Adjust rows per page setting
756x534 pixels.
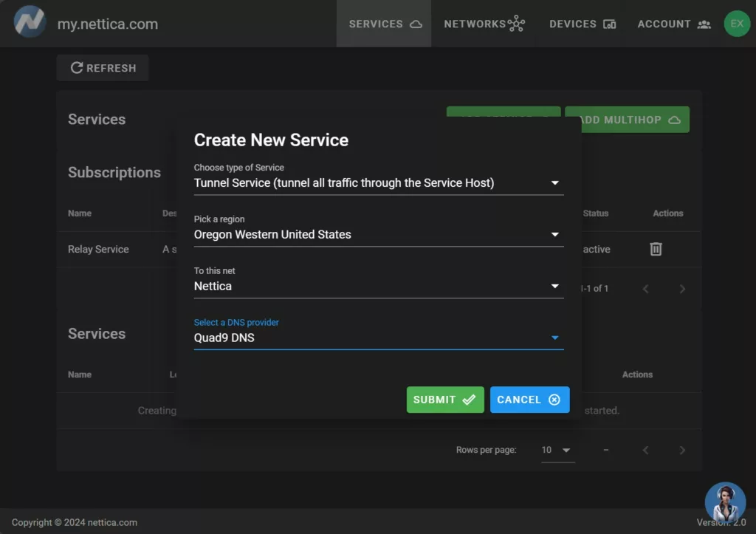click(x=557, y=449)
